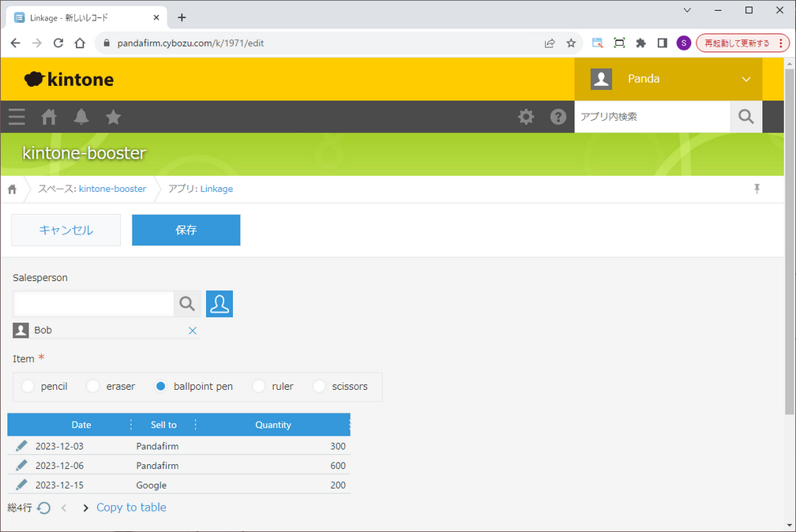Screen dimensions: 796x532
Task: Click the Salesperson text input field
Action: point(93,304)
